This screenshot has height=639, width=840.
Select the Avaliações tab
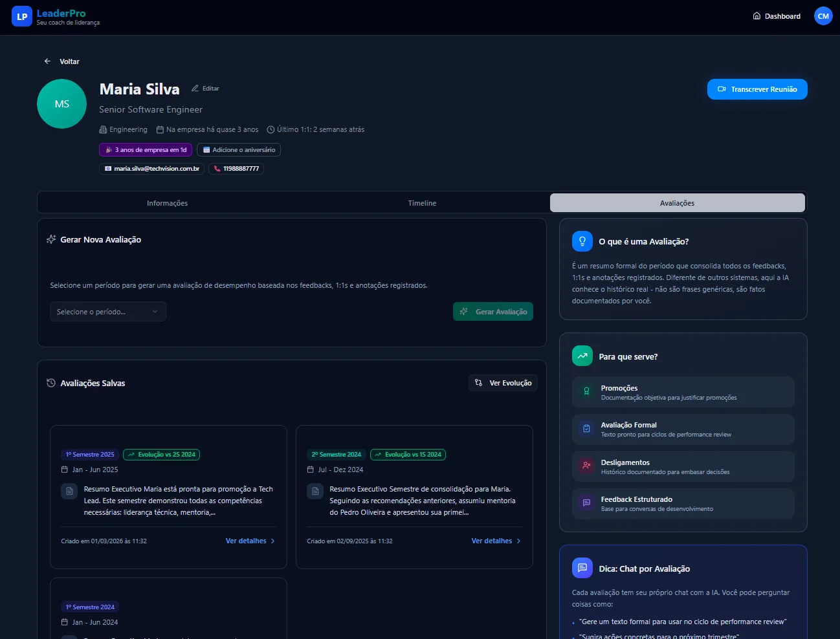point(677,203)
